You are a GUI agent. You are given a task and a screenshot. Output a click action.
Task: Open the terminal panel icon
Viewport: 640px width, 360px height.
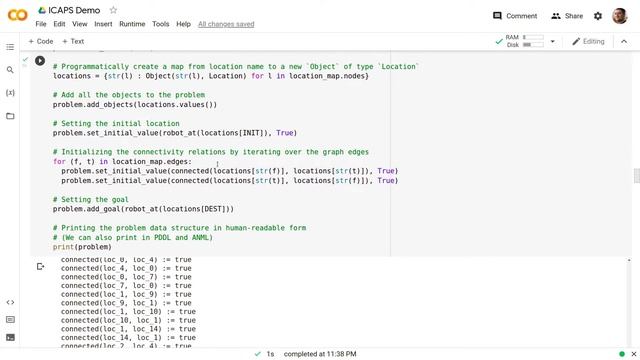[10, 337]
